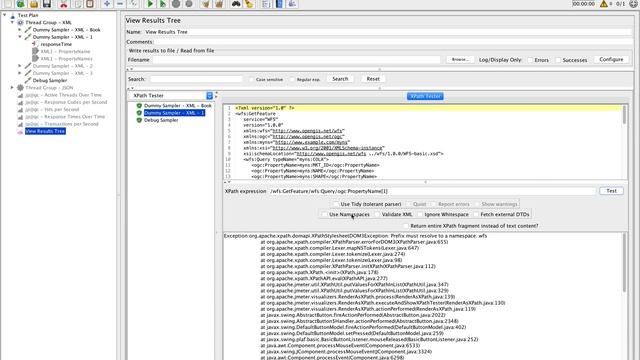
Task: Enable Return entire XPath fragment checkbox
Action: [406, 226]
